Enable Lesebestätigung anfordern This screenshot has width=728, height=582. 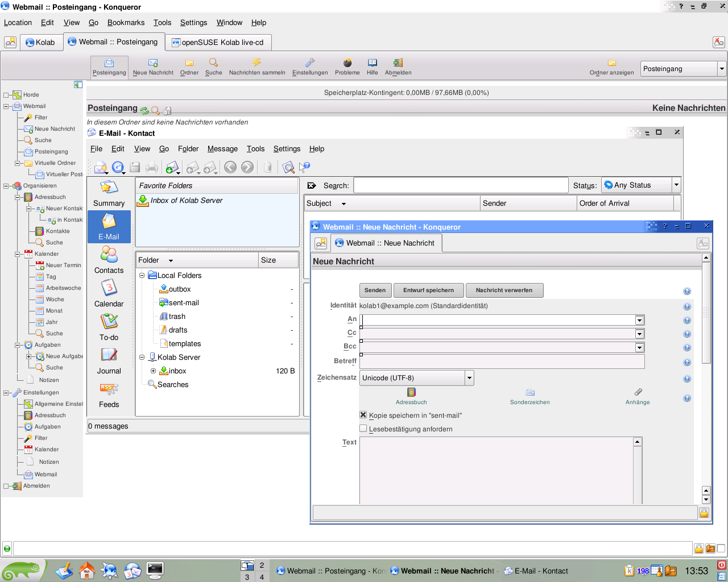click(363, 428)
